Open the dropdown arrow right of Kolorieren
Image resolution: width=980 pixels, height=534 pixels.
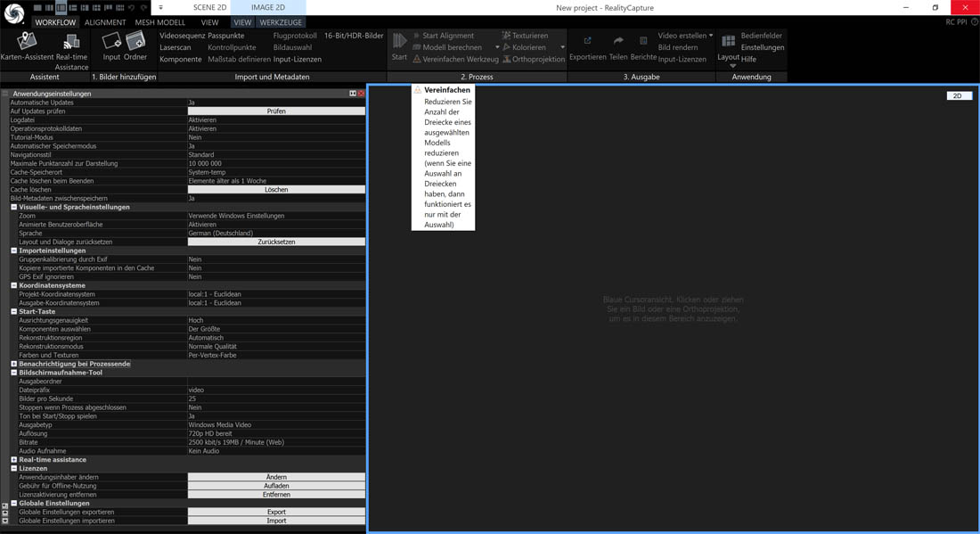562,47
